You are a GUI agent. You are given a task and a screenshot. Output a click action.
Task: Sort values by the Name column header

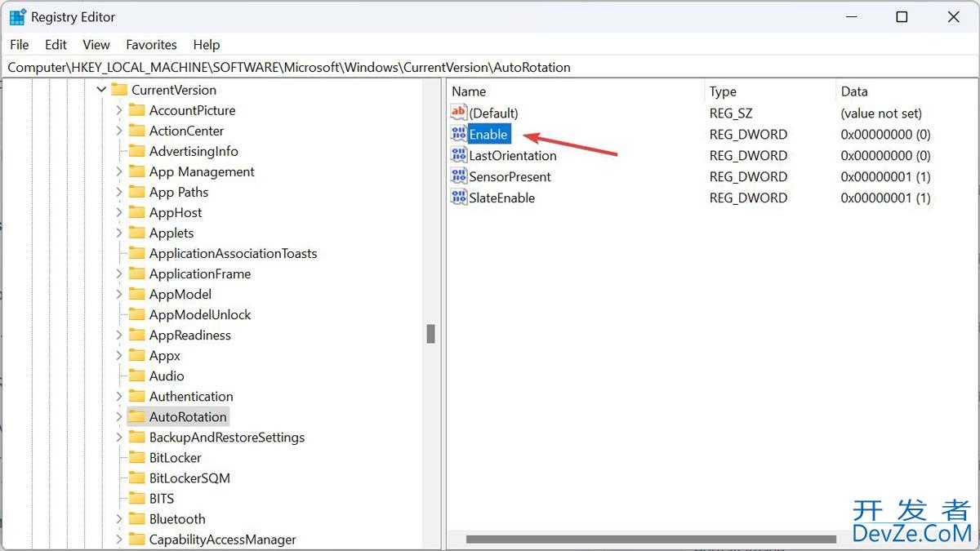[x=575, y=91]
